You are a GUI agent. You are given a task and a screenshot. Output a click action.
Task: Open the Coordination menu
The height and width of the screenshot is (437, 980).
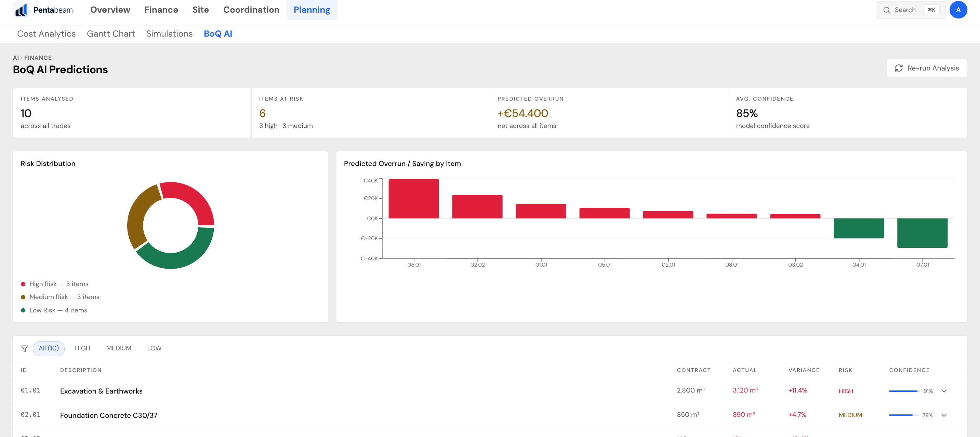(251, 10)
